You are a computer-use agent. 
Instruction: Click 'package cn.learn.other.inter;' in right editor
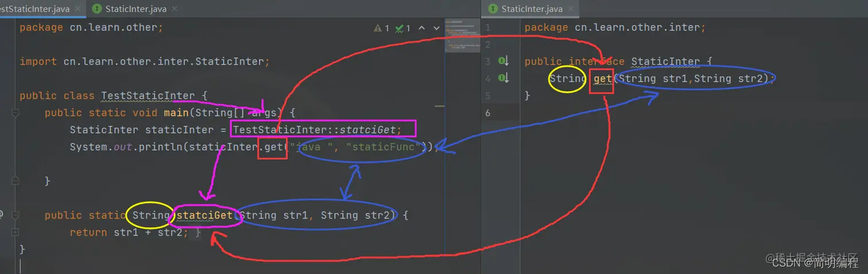[615, 28]
